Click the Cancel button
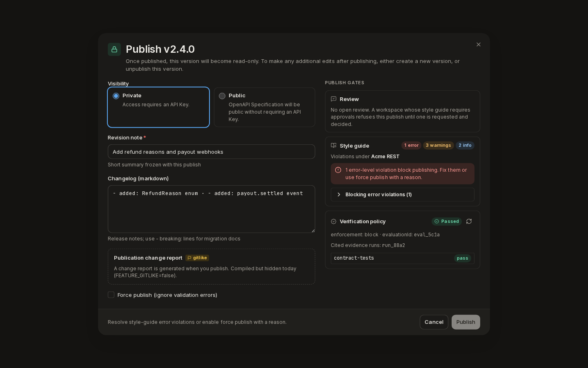The height and width of the screenshot is (368, 588). click(434, 322)
